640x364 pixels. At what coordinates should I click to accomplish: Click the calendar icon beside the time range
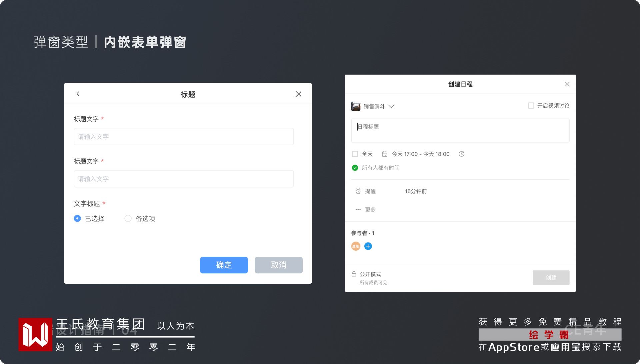[x=384, y=154]
